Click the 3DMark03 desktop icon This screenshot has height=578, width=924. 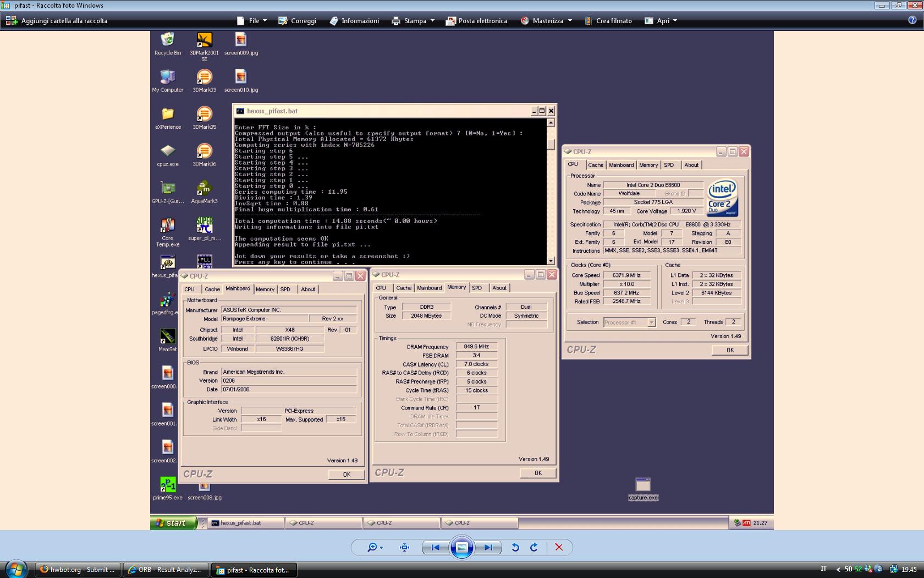coord(204,81)
